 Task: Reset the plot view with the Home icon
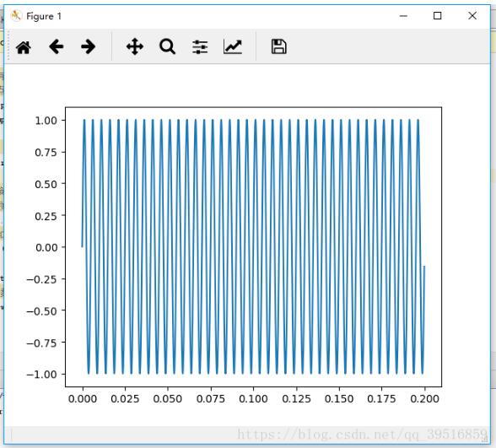[24, 47]
